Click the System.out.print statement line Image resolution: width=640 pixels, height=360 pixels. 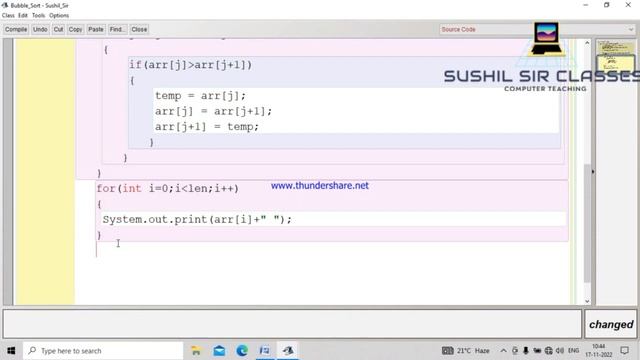point(197,220)
